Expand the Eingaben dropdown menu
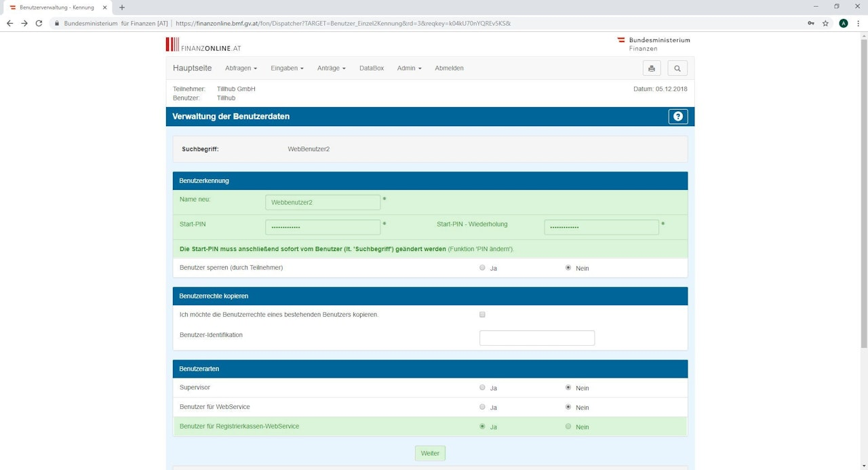This screenshot has width=868, height=470. click(x=287, y=68)
